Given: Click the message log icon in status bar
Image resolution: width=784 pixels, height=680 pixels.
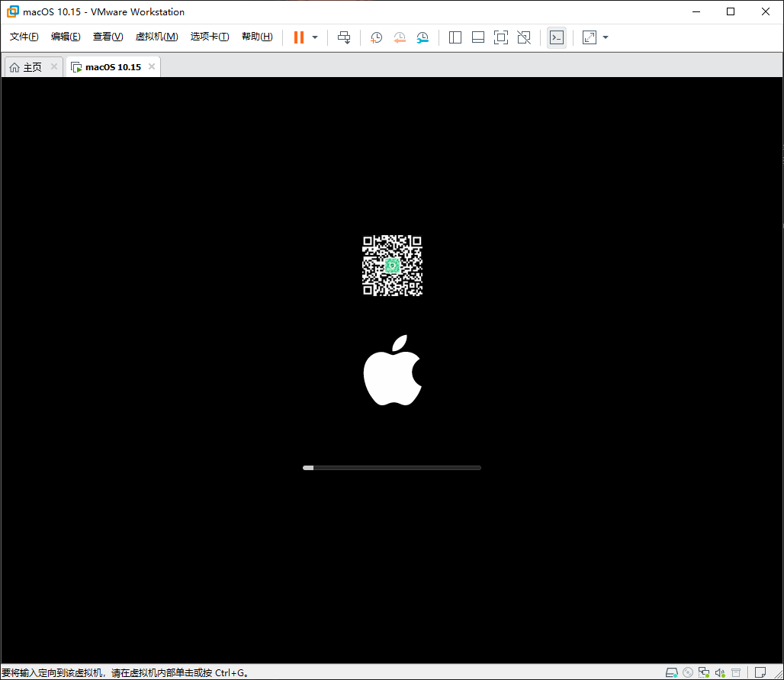Looking at the screenshot, I should point(760,672).
